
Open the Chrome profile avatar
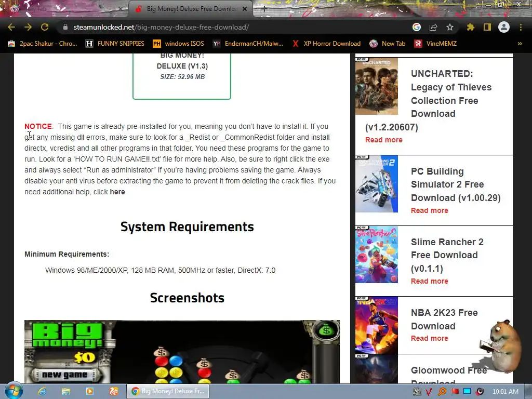coord(504,27)
